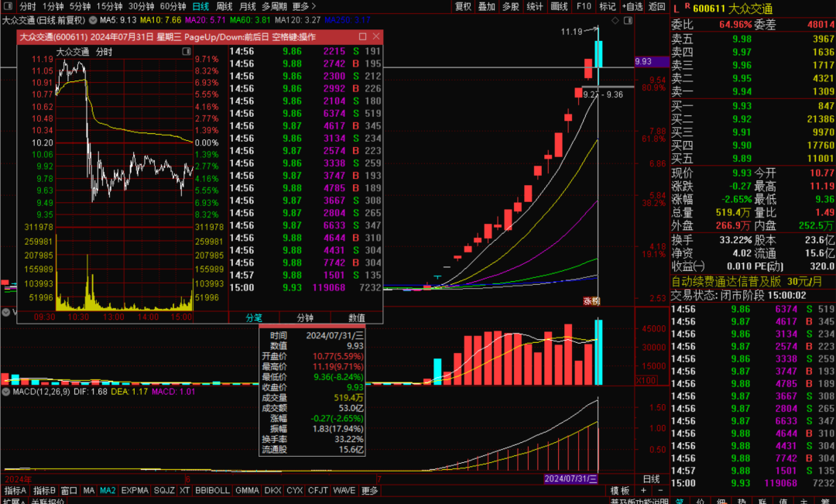Click the 涨停 marker under the K-line chart
The height and width of the screenshot is (504, 836).
[x=591, y=301]
